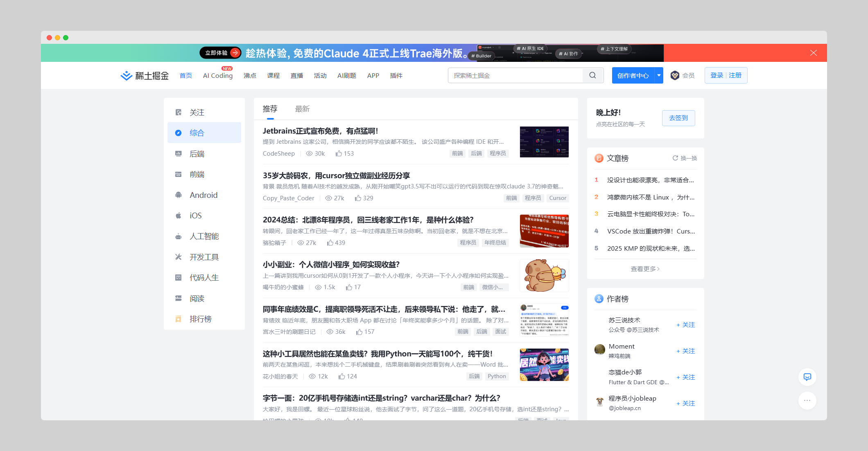
Task: Open the Android category in sidebar
Action: (203, 195)
